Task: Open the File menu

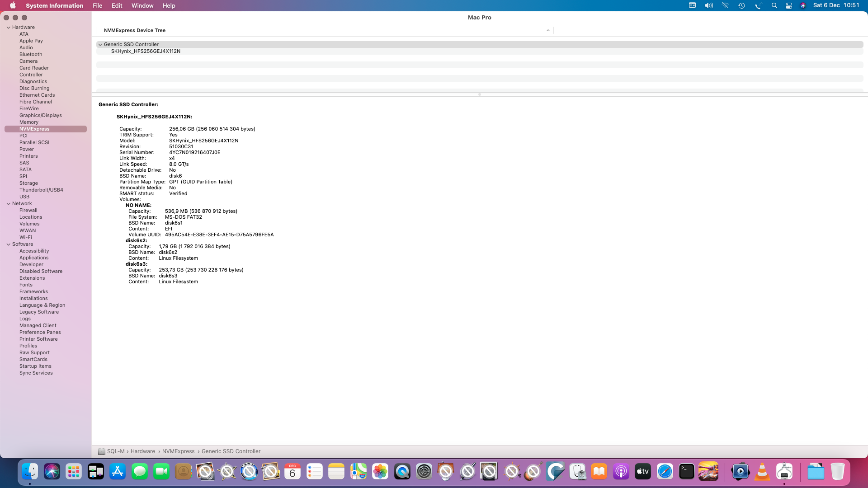Action: click(97, 5)
